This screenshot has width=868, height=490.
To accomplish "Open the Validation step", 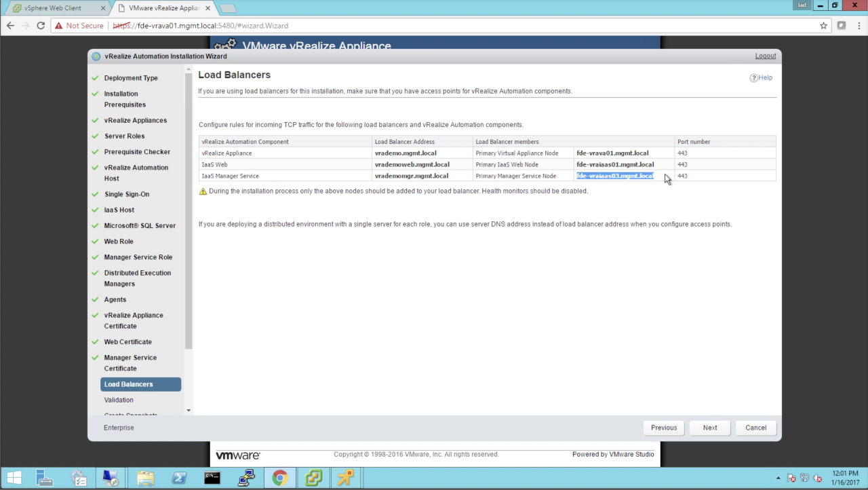I will 119,400.
